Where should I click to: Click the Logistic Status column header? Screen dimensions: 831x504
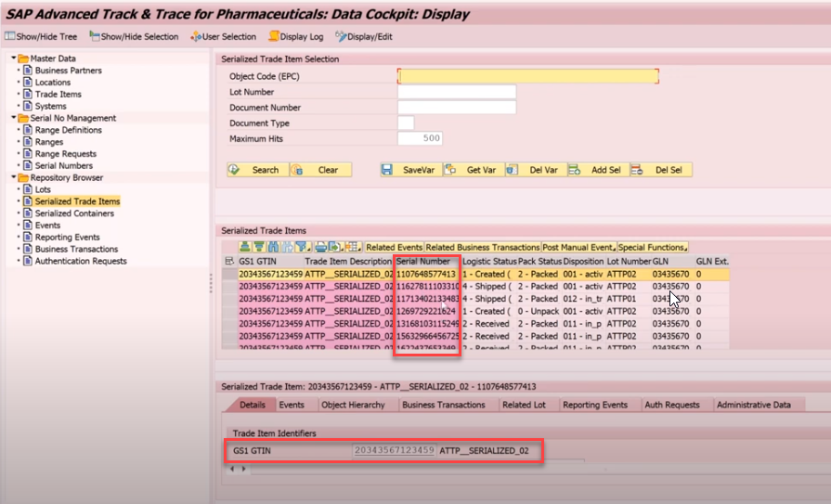pos(488,261)
